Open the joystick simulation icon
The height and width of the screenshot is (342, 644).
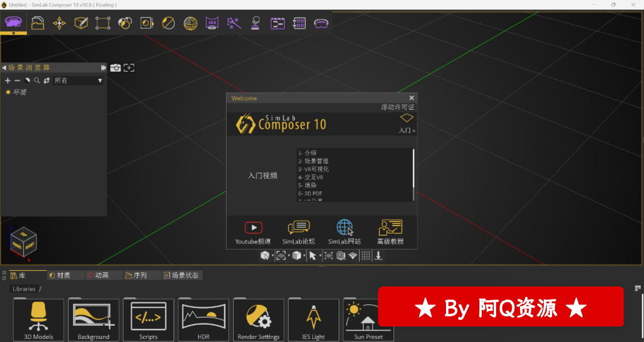(x=255, y=23)
